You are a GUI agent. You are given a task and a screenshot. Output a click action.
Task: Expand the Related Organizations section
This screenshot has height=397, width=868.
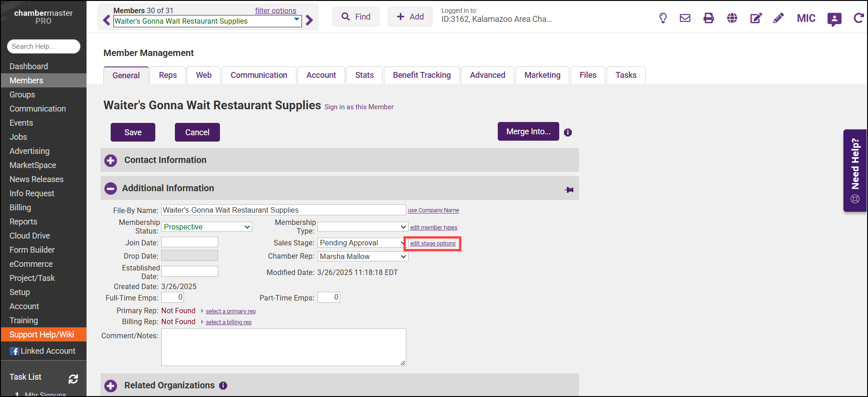(111, 386)
